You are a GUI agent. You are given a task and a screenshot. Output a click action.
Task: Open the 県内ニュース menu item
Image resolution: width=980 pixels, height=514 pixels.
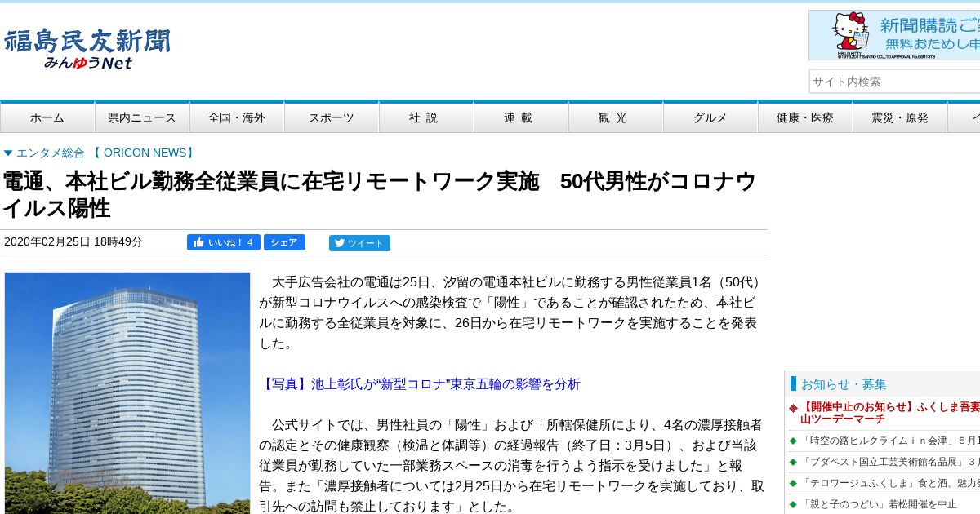click(x=142, y=117)
